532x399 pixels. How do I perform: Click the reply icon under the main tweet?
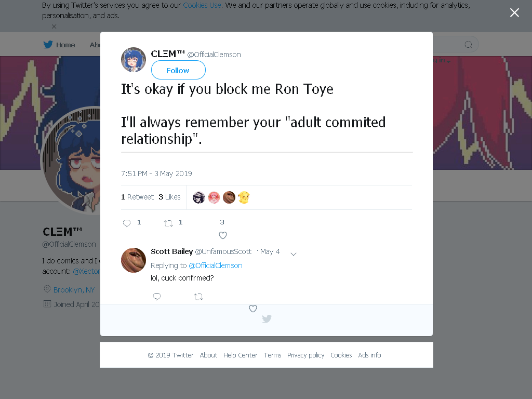point(127,223)
